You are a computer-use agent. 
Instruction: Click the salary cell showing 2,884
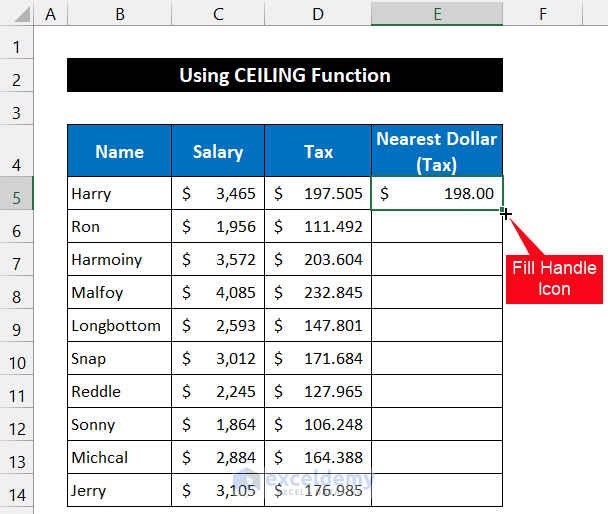[x=218, y=457]
